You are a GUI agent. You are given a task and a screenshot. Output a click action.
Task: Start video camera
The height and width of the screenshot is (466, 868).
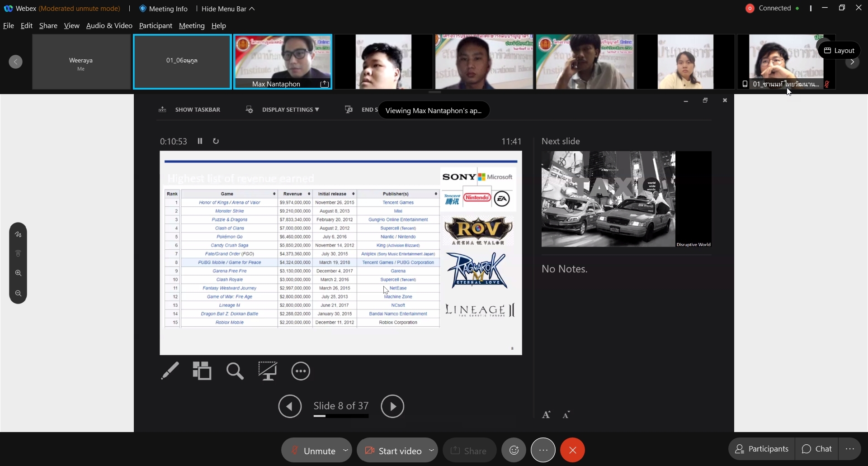tap(392, 451)
